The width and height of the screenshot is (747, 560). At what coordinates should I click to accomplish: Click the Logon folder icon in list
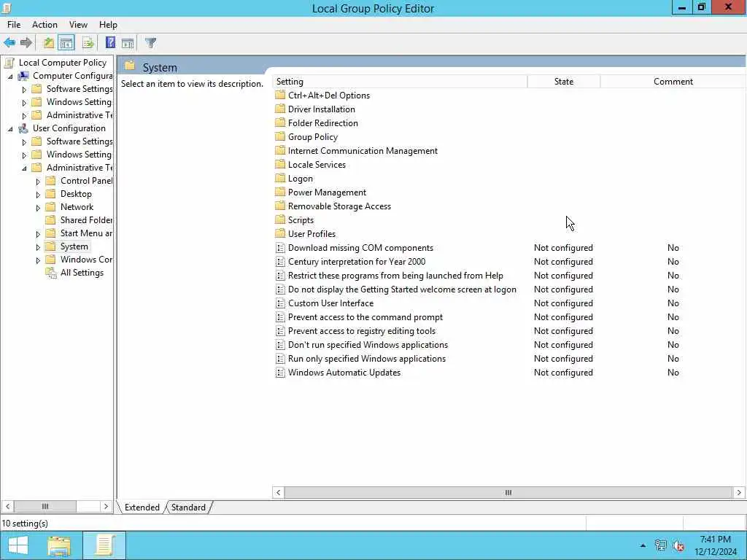[x=280, y=178]
